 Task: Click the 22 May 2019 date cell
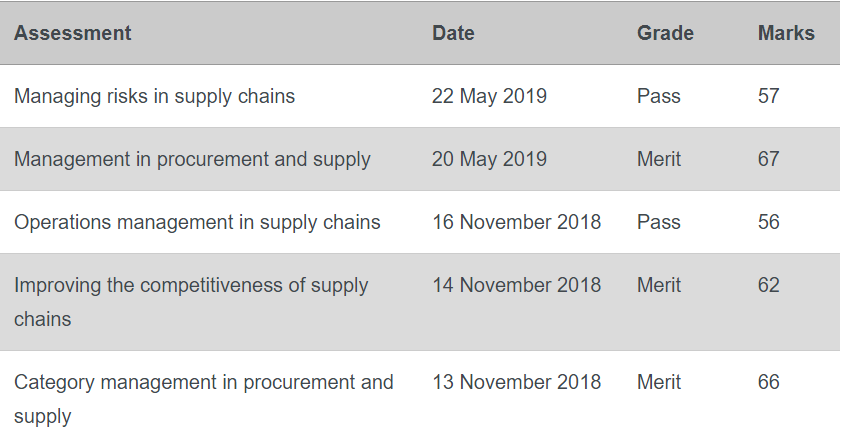coord(489,96)
